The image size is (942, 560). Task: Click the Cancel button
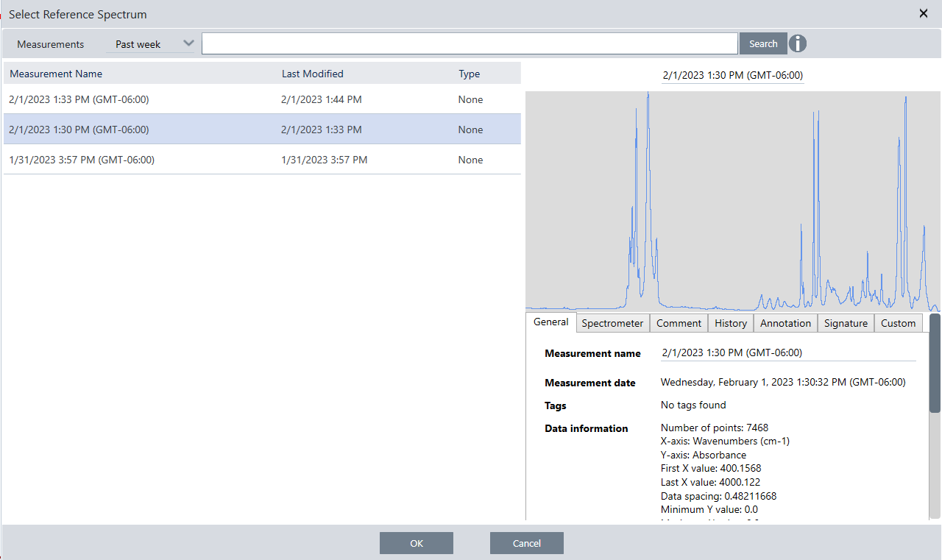pyautogui.click(x=527, y=543)
